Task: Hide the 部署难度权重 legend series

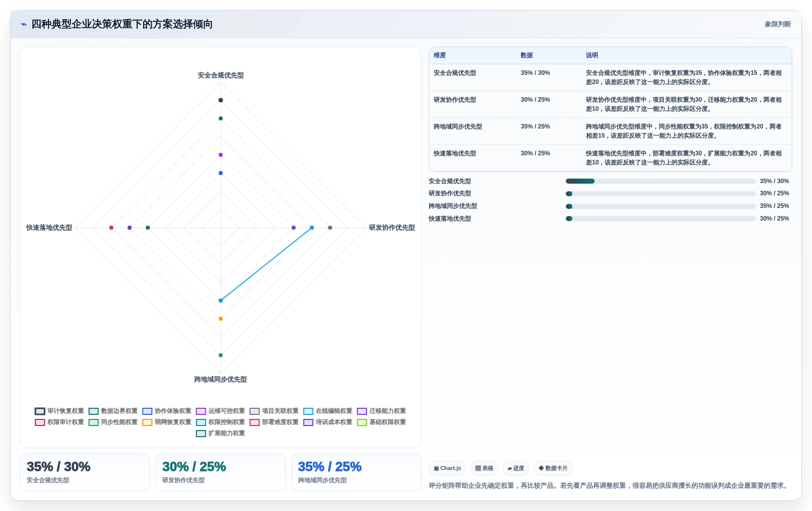Action: click(274, 422)
